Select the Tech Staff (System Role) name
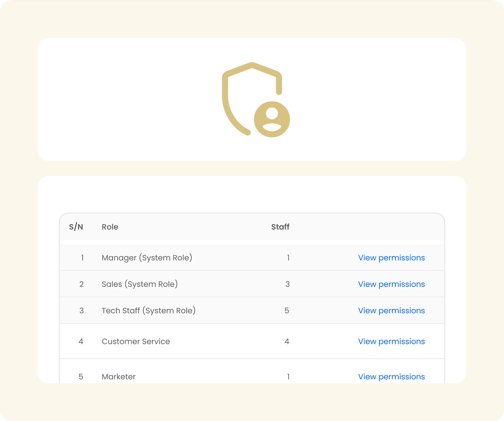504x421 pixels. tap(149, 310)
